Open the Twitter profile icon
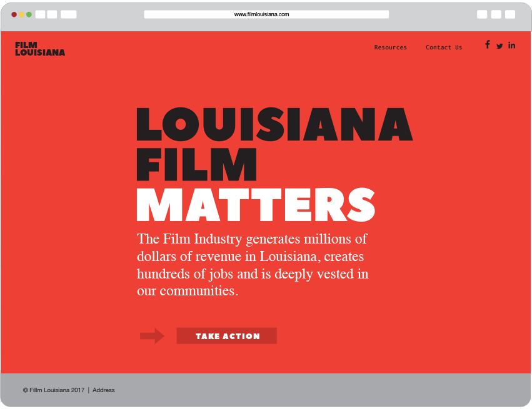The width and height of the screenshot is (532, 409). [499, 46]
